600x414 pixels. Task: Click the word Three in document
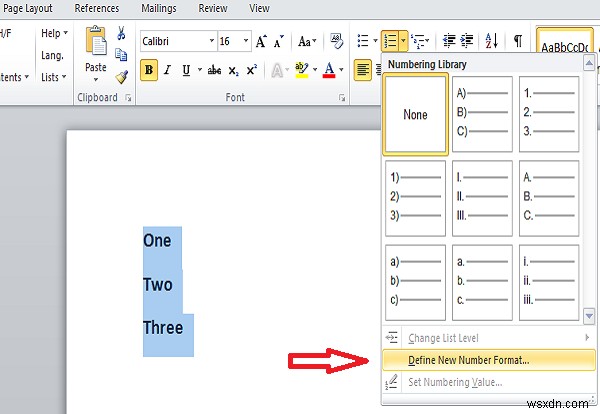(163, 328)
